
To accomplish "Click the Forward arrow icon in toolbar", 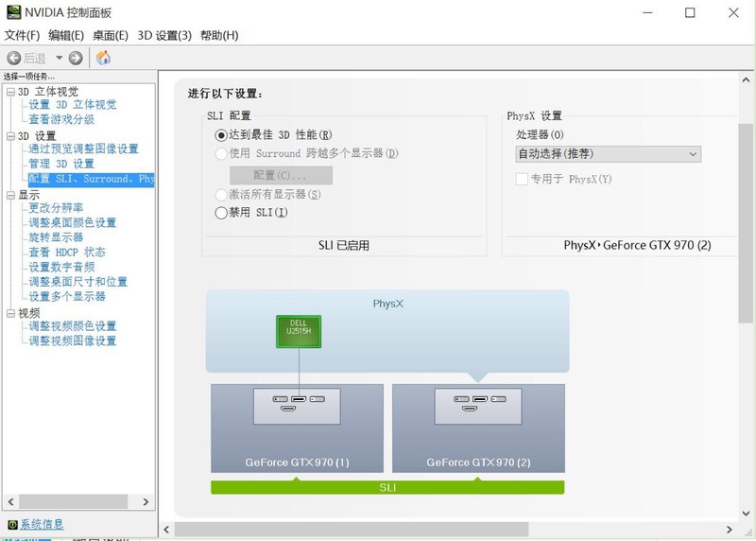I will tap(76, 59).
